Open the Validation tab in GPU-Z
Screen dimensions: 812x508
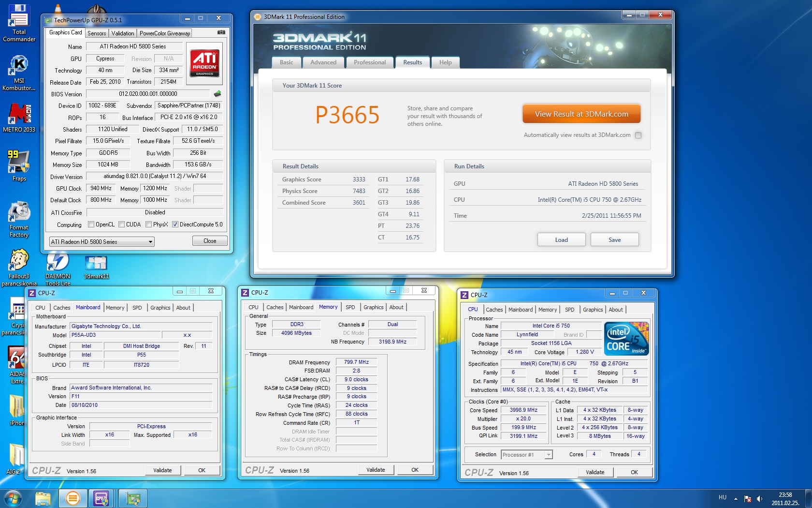[x=123, y=33]
